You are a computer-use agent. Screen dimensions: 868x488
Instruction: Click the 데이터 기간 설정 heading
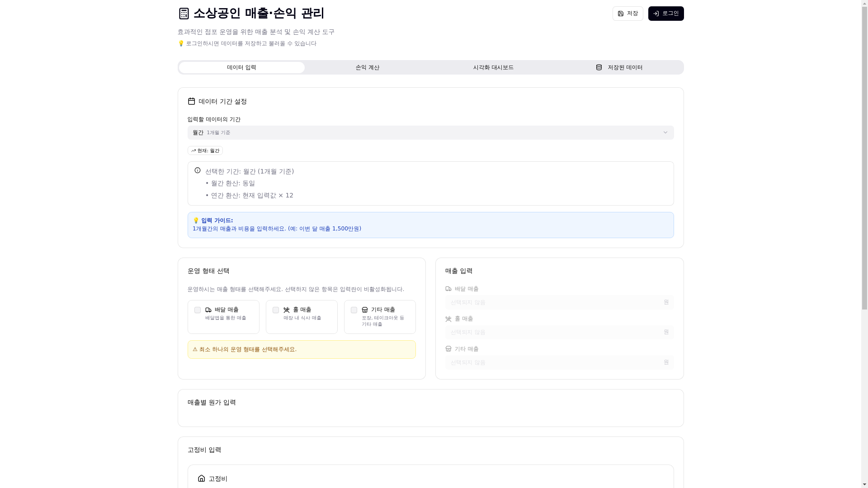pyautogui.click(x=222, y=101)
